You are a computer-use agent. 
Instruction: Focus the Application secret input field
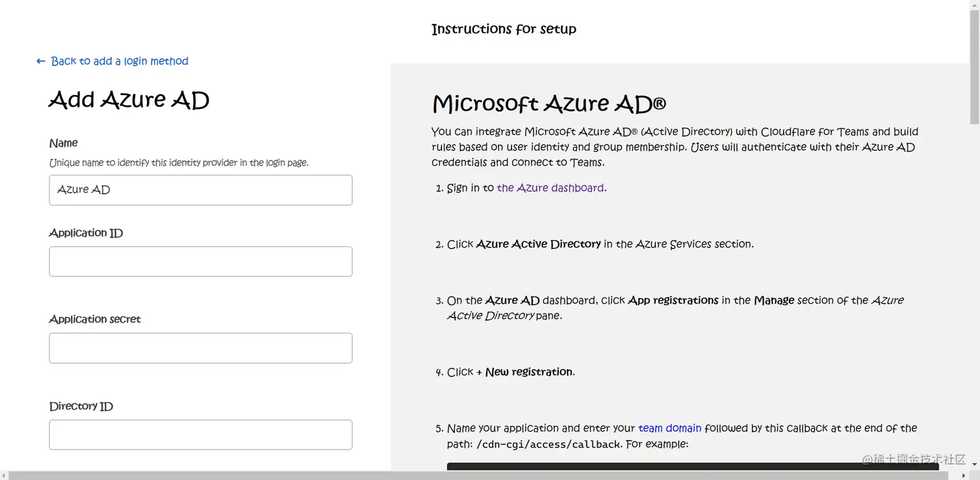[200, 348]
